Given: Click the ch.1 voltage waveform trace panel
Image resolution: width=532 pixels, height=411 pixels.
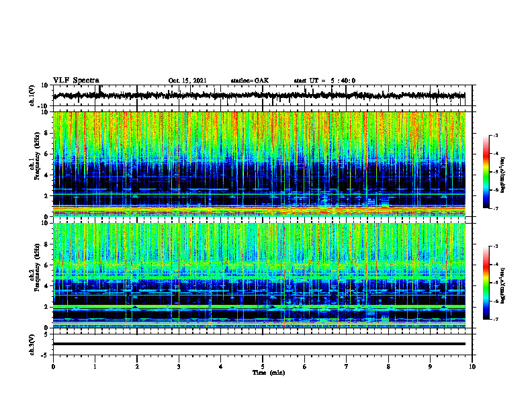Looking at the screenshot, I should coord(262,95).
